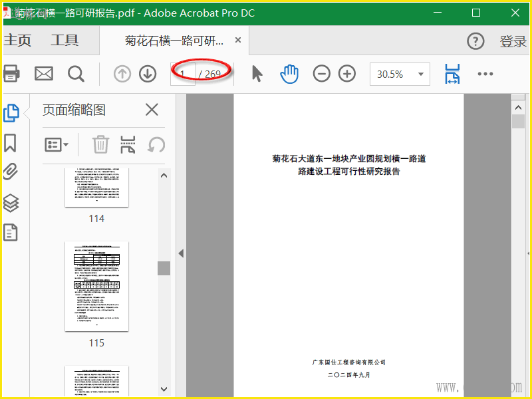Click the thumbnail panel scrollbar thumb
The width and height of the screenshot is (532, 399).
[164, 268]
